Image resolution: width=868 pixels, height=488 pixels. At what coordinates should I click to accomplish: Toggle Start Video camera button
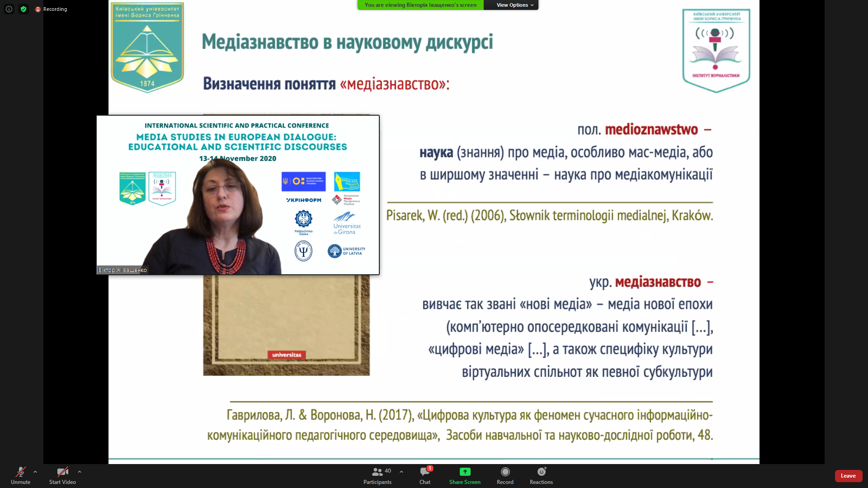pyautogui.click(x=62, y=472)
